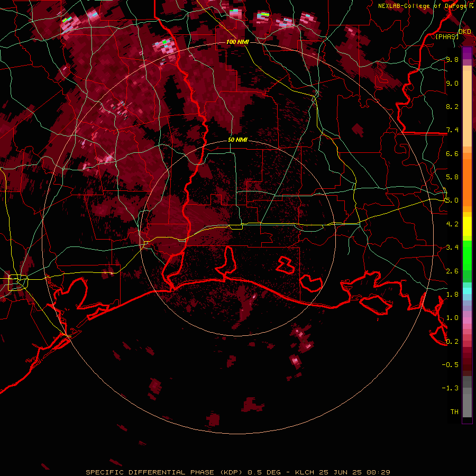Select the 50 NMI range ring label

[x=237, y=140]
